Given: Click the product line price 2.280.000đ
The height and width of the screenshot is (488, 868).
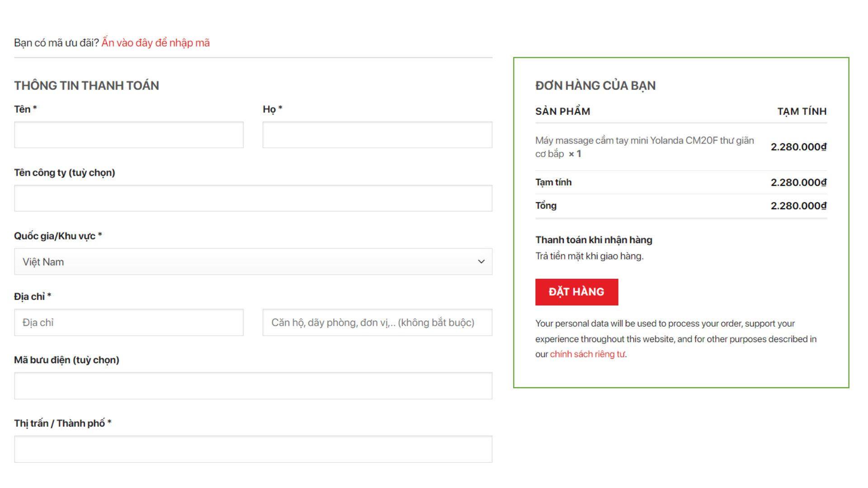Looking at the screenshot, I should point(798,147).
